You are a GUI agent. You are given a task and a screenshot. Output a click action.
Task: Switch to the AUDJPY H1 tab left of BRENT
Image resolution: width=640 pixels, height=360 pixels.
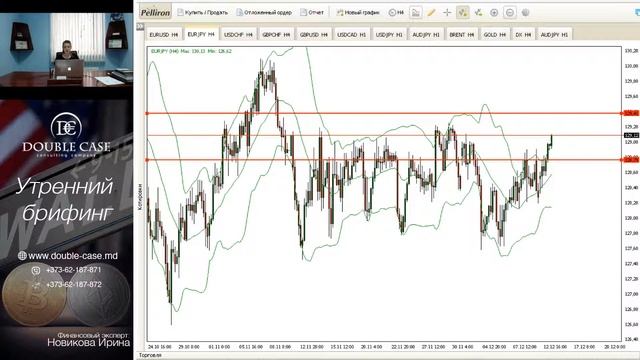tap(426, 35)
